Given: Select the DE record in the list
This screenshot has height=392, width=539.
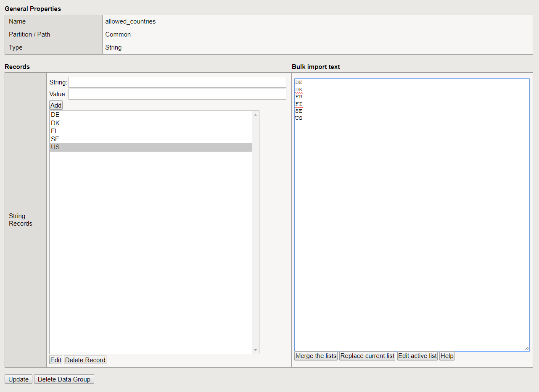Looking at the screenshot, I should 151,115.
